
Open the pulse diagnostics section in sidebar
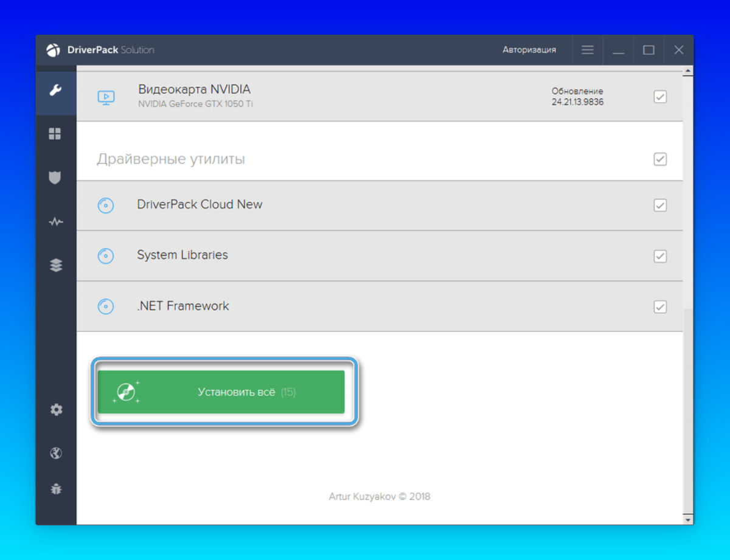click(55, 222)
